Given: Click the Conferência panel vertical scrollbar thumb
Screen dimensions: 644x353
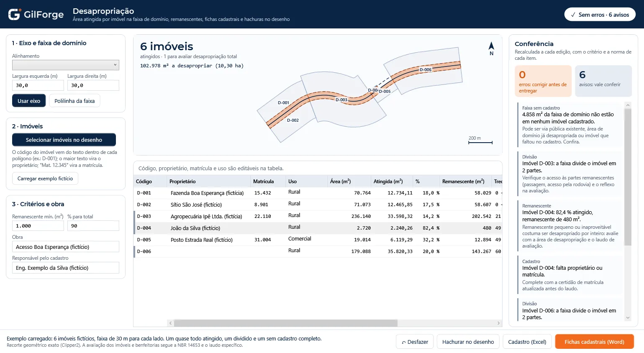Looking at the screenshot, I should point(627,177).
